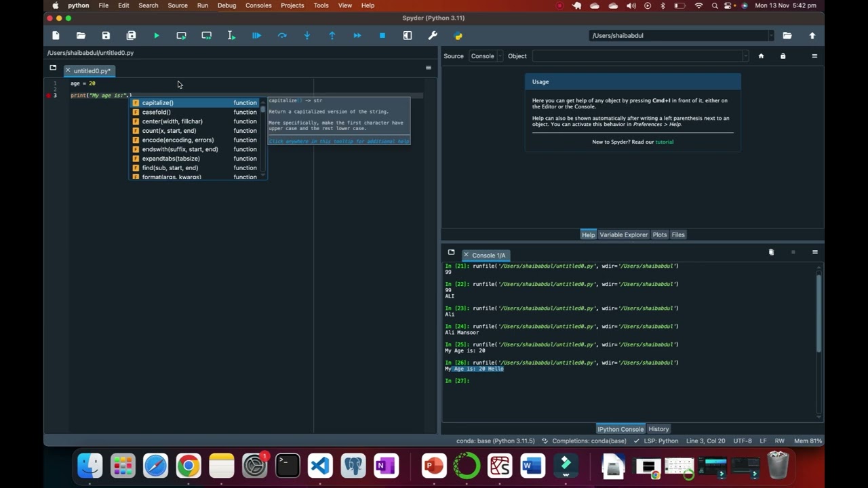Run the file with the green play icon
The image size is (868, 488).
[156, 35]
